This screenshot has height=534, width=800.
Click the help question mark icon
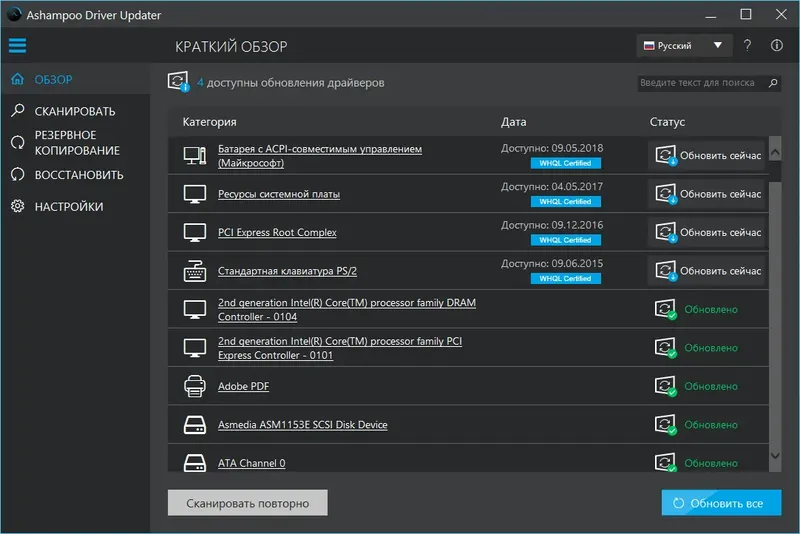click(747, 46)
